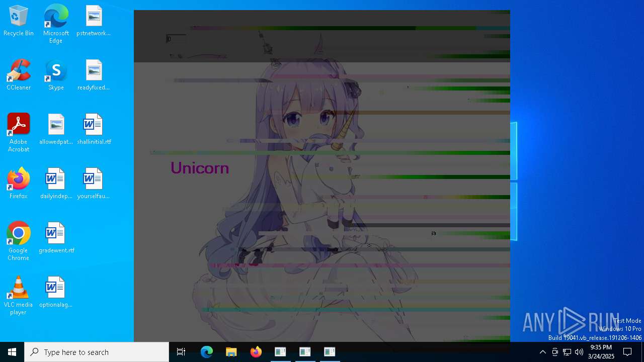This screenshot has height=362, width=644.
Task: Click the Meet Now tray icon
Action: pyautogui.click(x=555, y=352)
